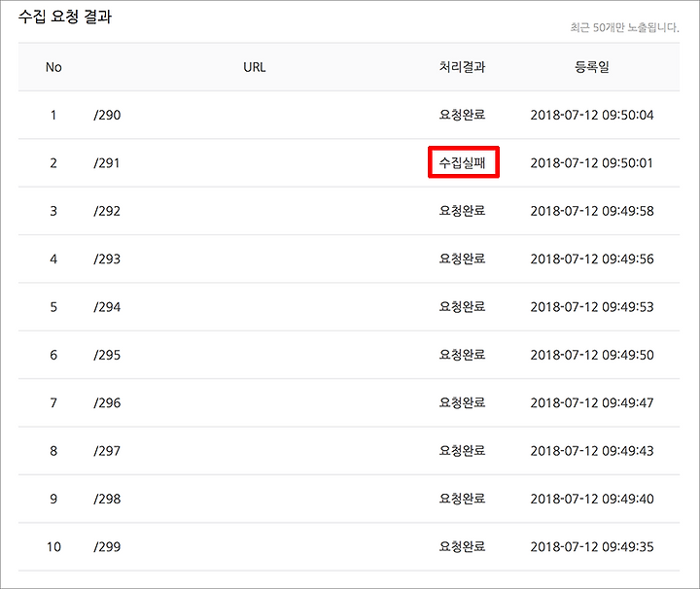Select the URL cell '/290'
700x589 pixels.
tap(107, 115)
